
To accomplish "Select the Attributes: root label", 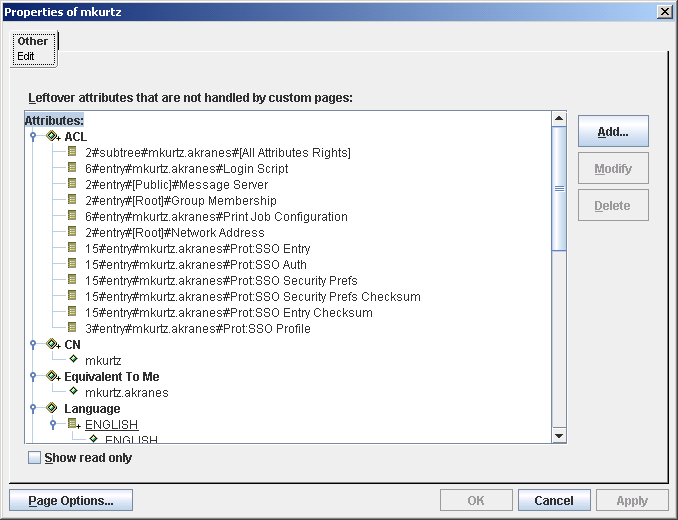I will [54, 120].
